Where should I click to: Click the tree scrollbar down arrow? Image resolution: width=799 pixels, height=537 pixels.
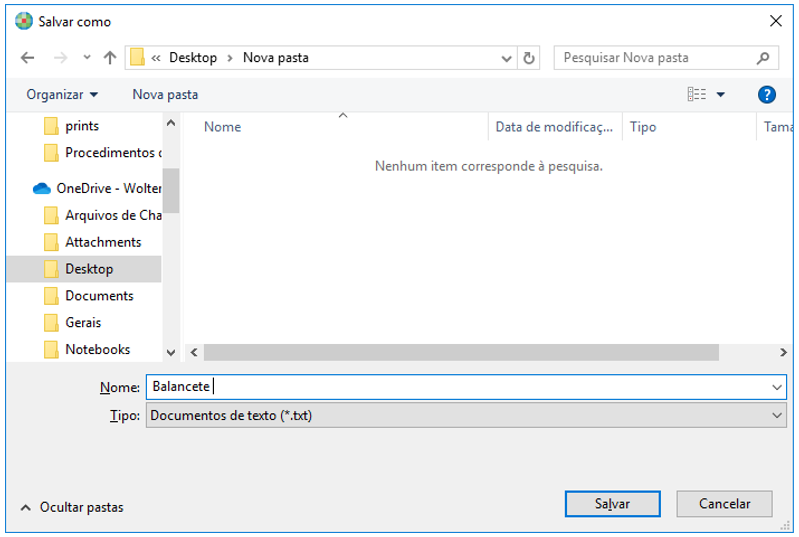[171, 353]
